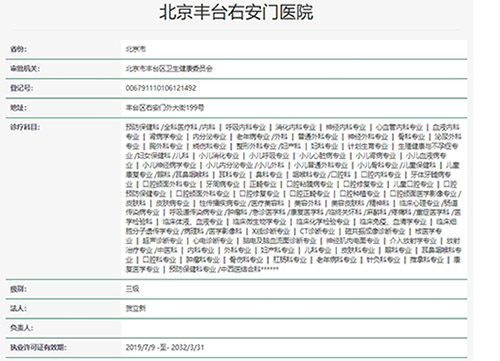Click 口腔种植专业 in the department list
The height and width of the screenshot is (361, 500).
pyautogui.click(x=359, y=194)
